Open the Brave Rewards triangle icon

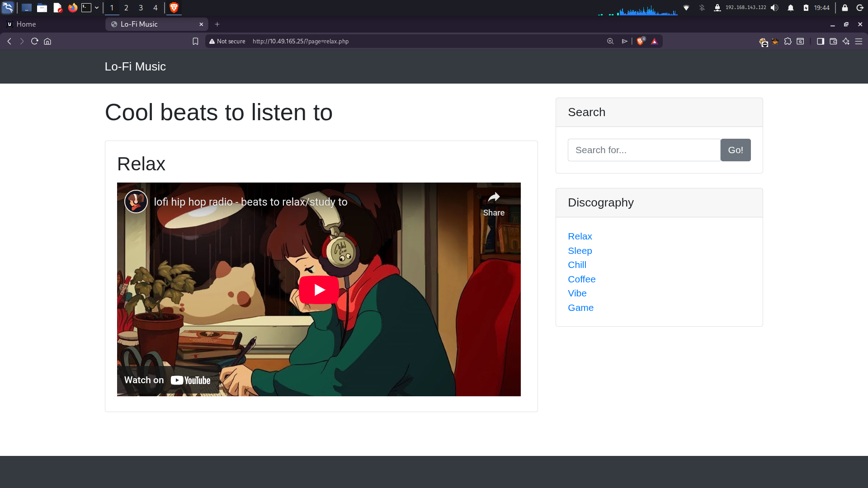654,41
